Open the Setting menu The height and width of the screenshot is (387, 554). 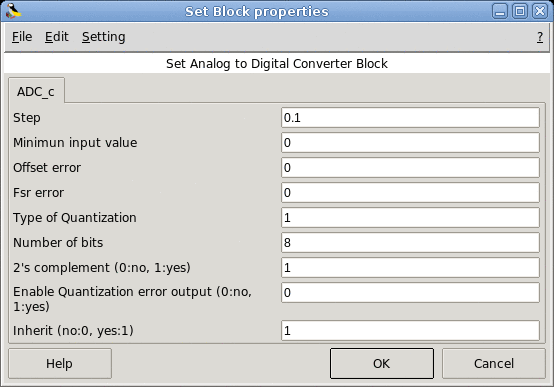[x=104, y=37]
